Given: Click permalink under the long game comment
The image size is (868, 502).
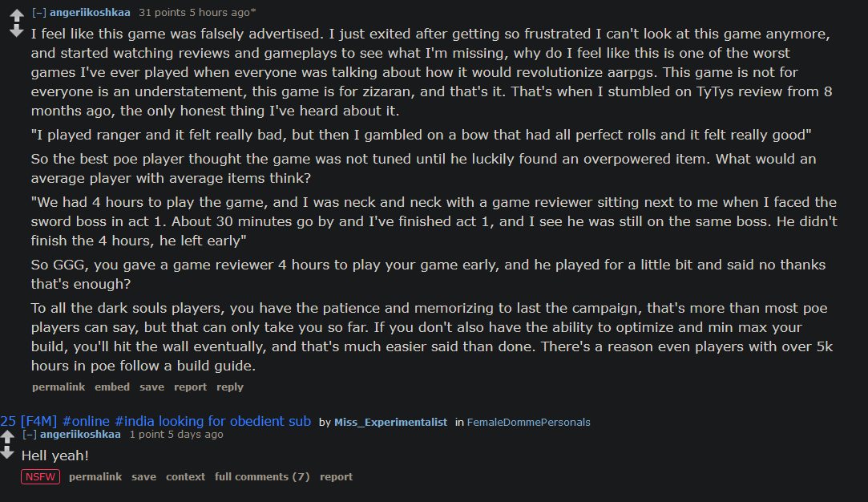Looking at the screenshot, I should pos(59,387).
